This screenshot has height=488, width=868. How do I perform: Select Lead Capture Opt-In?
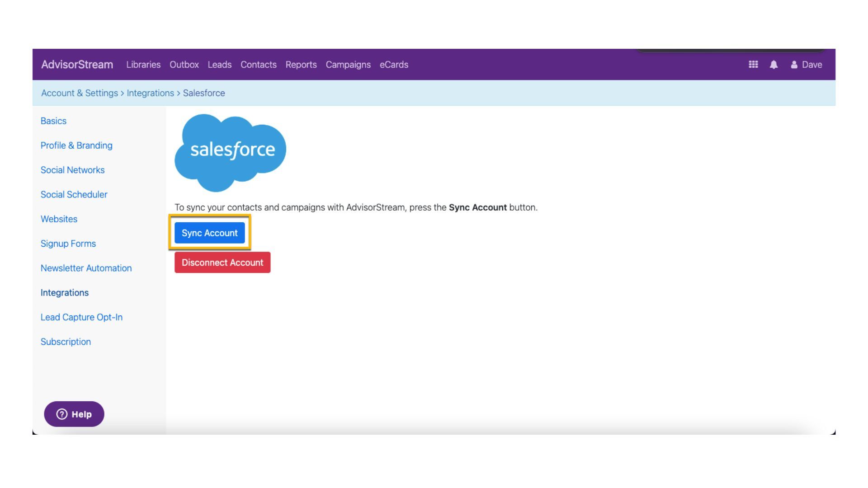coord(81,317)
